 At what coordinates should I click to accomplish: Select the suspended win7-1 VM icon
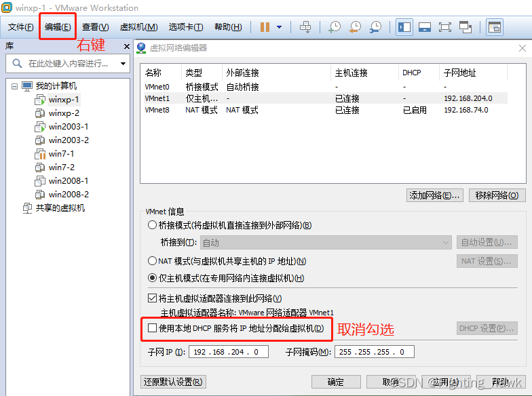coord(39,154)
